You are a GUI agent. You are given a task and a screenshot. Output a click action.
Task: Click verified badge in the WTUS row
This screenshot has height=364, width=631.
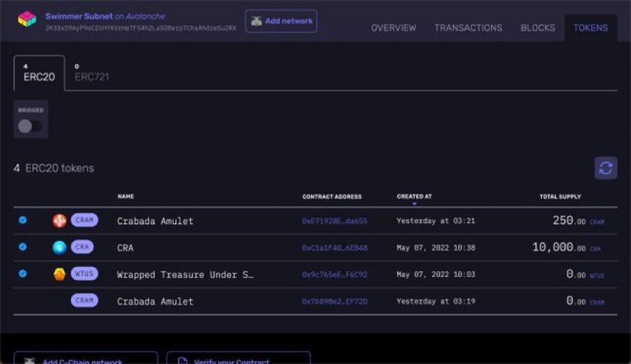[x=23, y=273]
